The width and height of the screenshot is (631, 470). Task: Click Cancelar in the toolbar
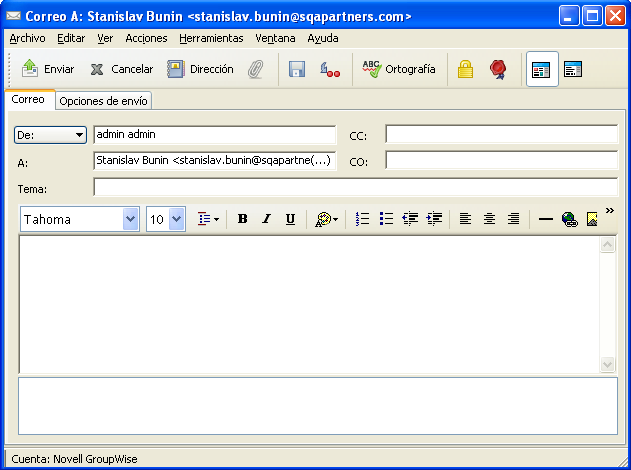[x=122, y=69]
